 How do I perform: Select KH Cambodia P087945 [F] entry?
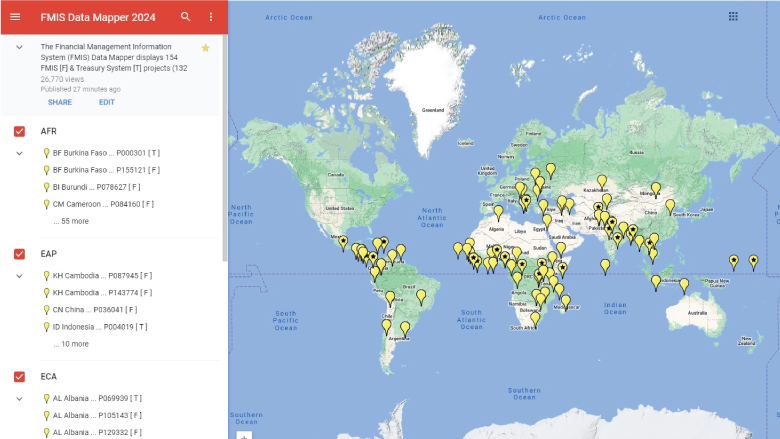pos(98,275)
